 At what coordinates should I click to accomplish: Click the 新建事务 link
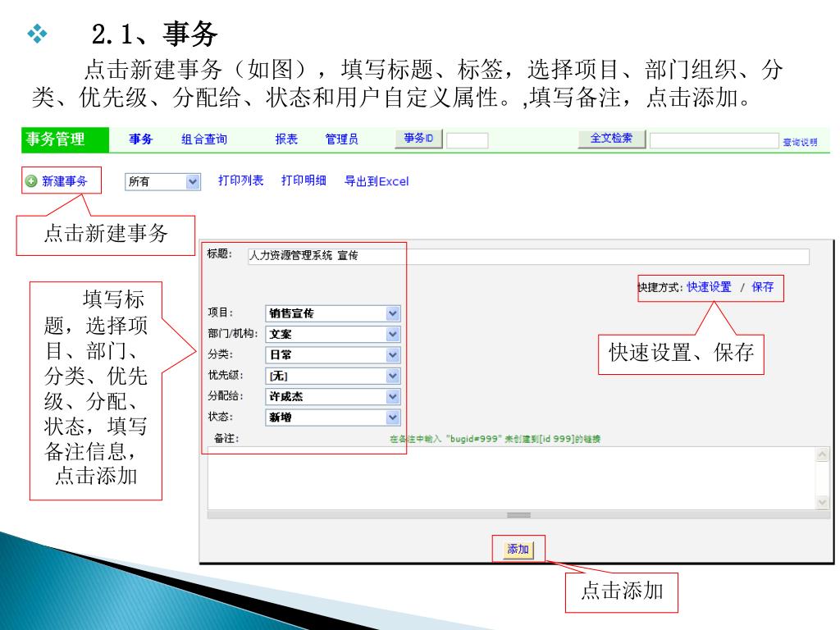click(64, 181)
